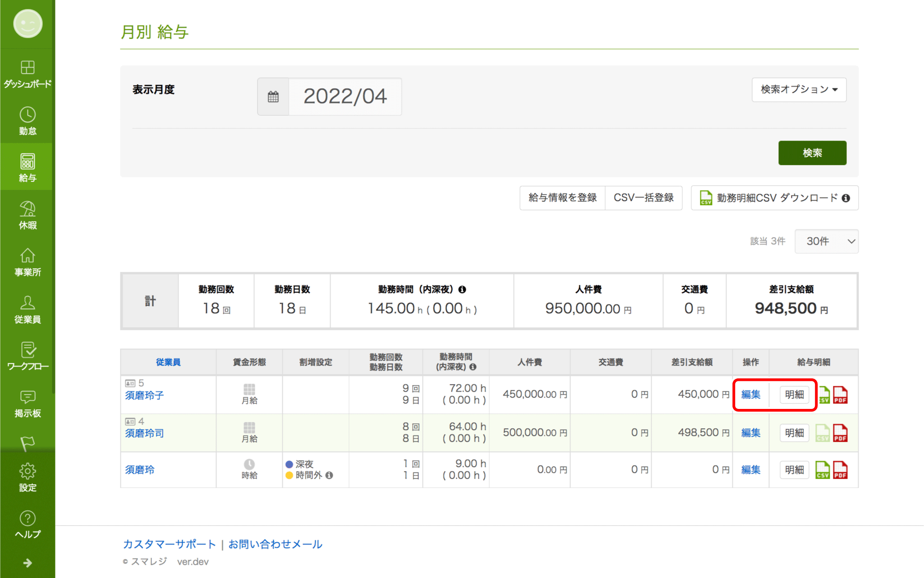Open employee 須磨玲 name link
Image resolution: width=924 pixels, height=578 pixels.
(x=140, y=470)
